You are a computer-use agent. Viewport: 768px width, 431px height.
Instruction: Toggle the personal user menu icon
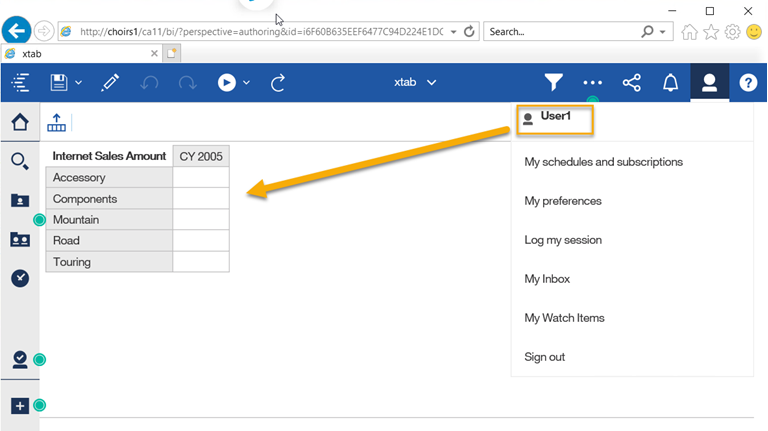click(x=709, y=82)
